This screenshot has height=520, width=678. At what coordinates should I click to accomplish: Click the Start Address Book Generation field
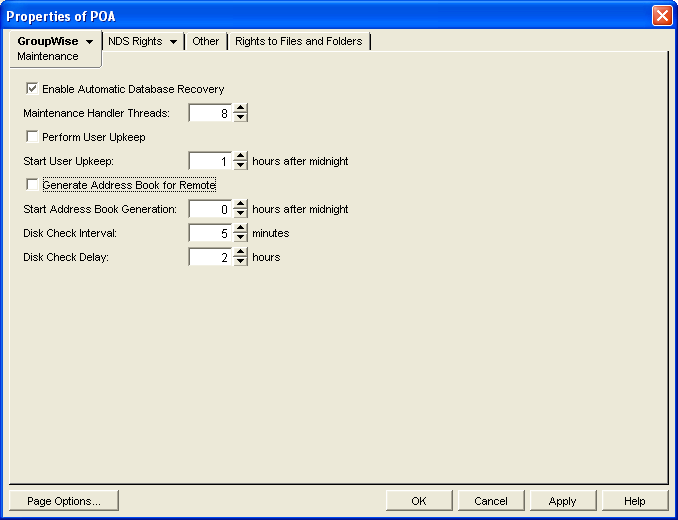(x=211, y=209)
